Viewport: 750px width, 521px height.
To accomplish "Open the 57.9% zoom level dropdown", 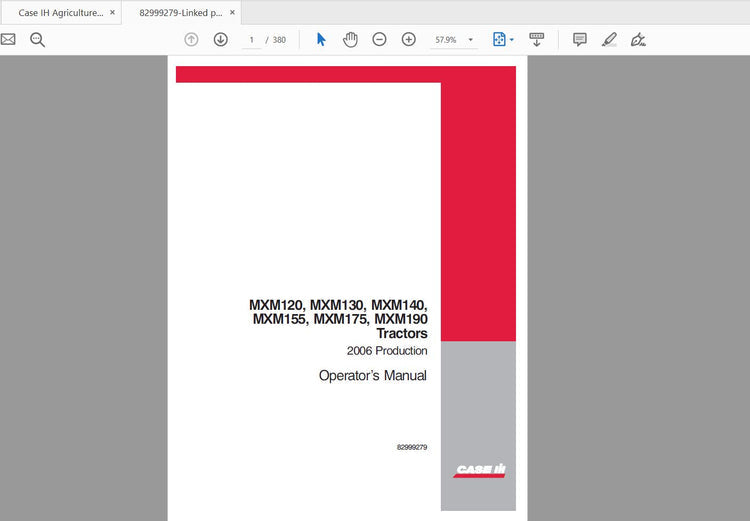I will pos(471,40).
